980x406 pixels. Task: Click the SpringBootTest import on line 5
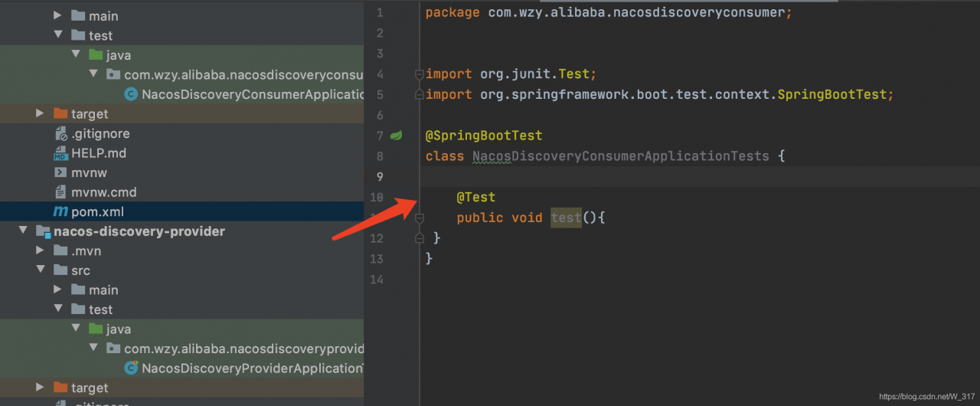point(660,95)
